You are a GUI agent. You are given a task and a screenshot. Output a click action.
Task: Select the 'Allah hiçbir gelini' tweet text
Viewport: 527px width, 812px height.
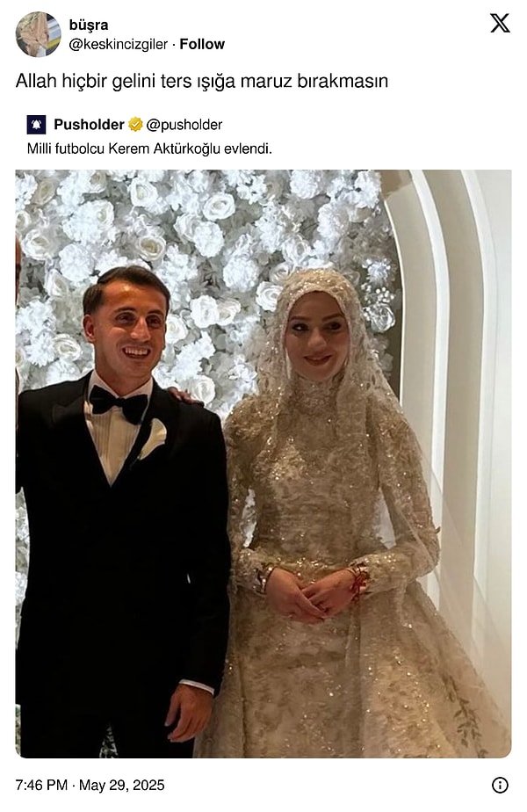(x=202, y=81)
